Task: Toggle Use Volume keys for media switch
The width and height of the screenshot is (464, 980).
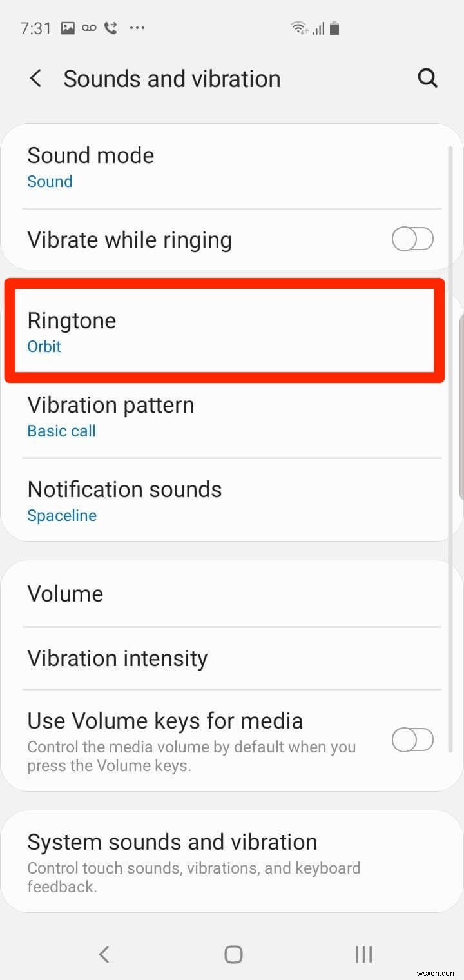Action: point(412,740)
